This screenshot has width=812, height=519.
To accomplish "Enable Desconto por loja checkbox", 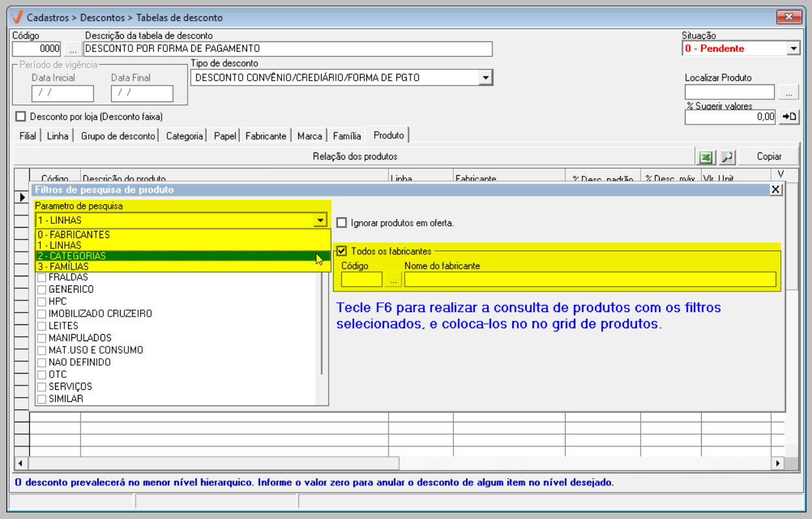I will click(21, 117).
